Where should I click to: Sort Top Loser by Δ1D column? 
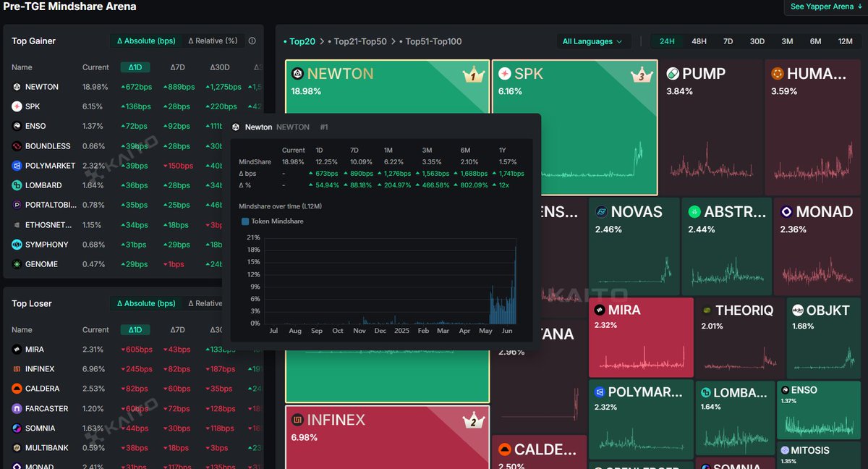(135, 330)
